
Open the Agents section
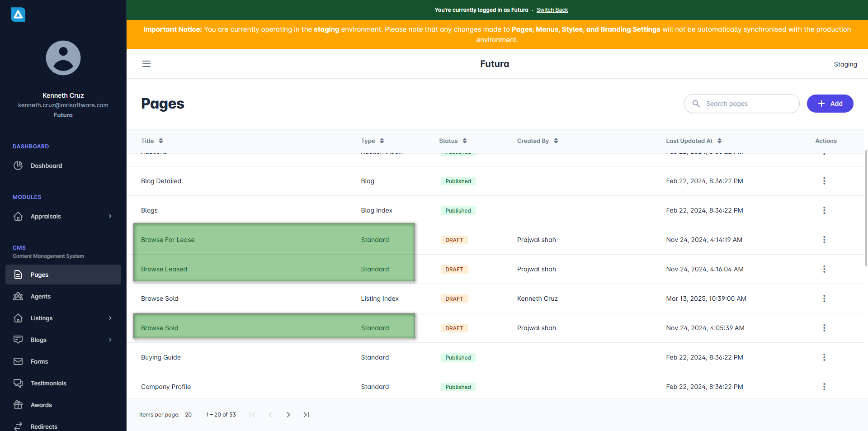(x=41, y=296)
